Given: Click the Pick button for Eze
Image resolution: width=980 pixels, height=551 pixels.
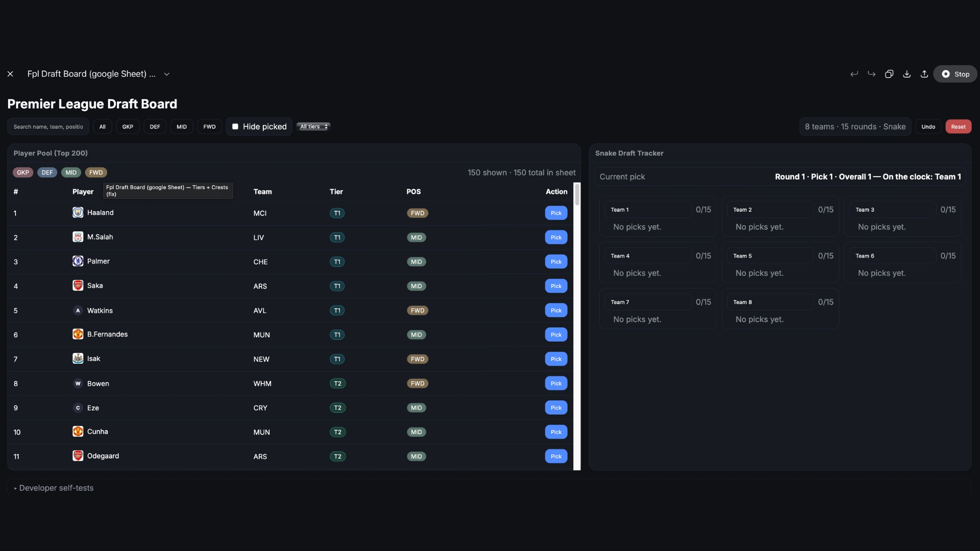Looking at the screenshot, I should [556, 408].
